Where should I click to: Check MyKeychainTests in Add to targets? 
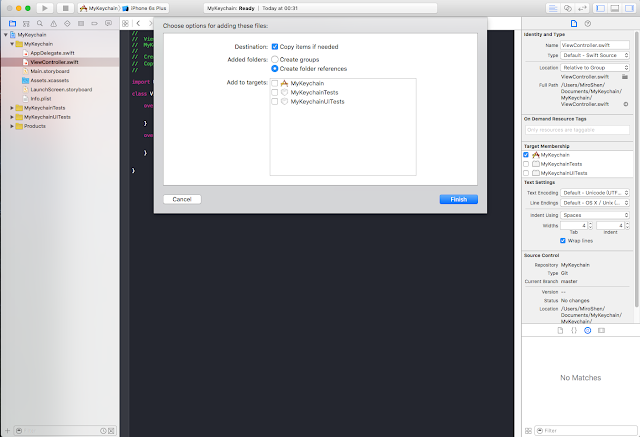tap(275, 93)
